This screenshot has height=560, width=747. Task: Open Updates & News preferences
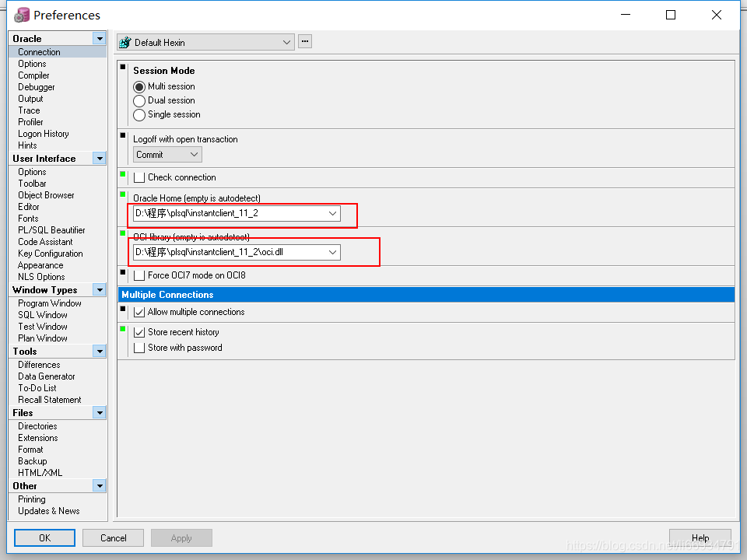pyautogui.click(x=48, y=511)
